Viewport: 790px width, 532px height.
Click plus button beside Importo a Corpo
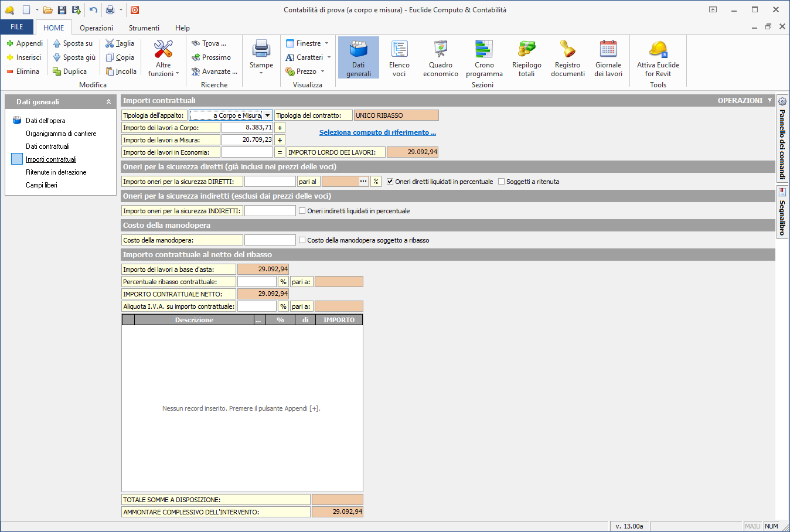[280, 128]
